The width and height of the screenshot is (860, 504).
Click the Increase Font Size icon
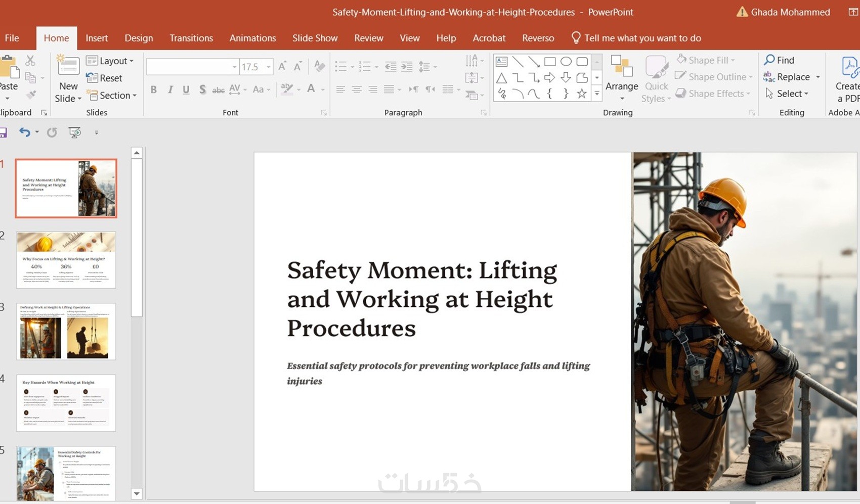click(282, 66)
